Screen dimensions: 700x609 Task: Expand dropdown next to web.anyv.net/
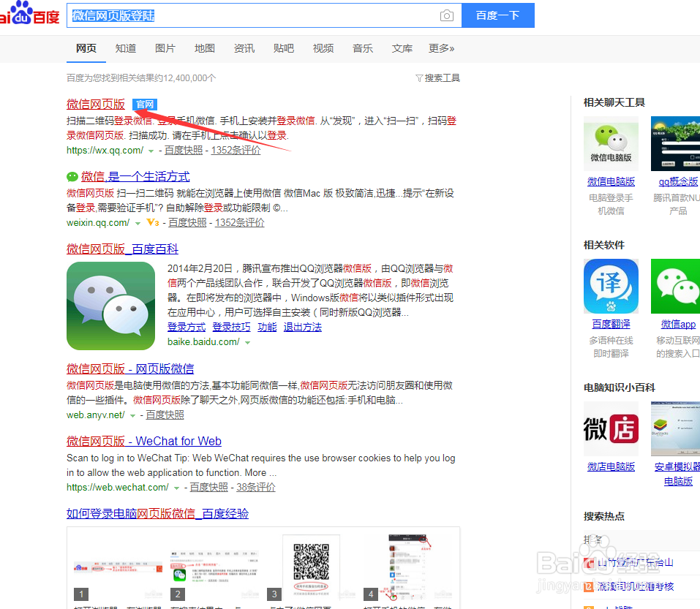[x=132, y=416]
